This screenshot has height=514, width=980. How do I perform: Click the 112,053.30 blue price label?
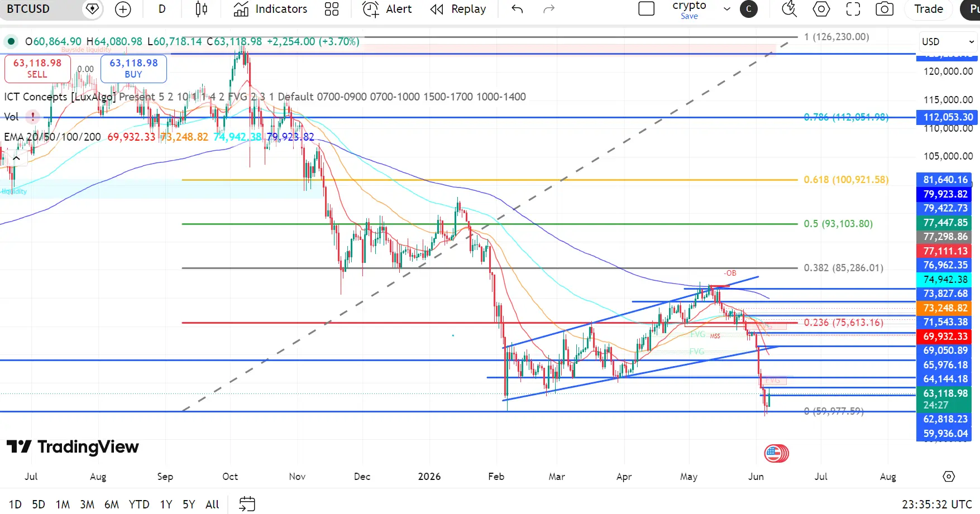(948, 117)
